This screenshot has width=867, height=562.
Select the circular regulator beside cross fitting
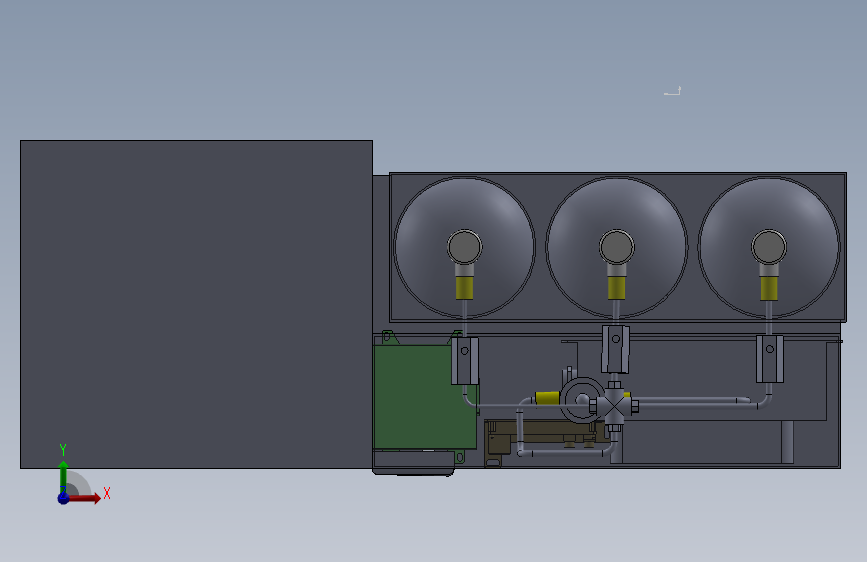tap(582, 400)
